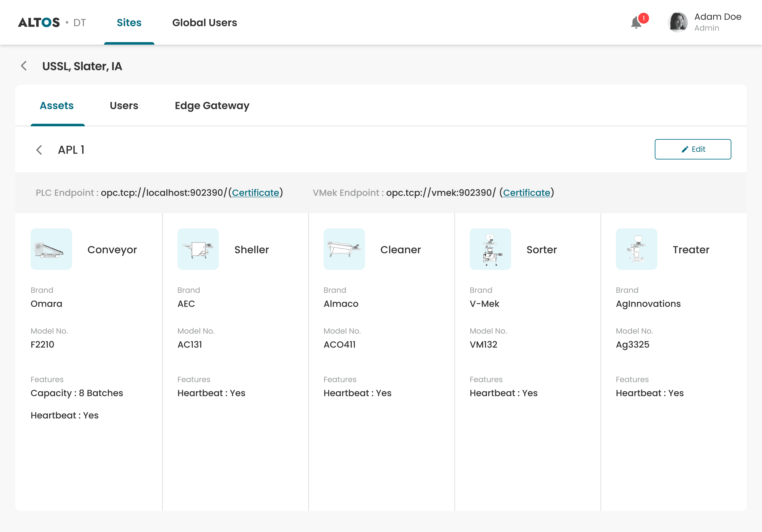Click the Adam Doe user name
Viewport: 762px width, 532px height.
pyautogui.click(x=717, y=17)
